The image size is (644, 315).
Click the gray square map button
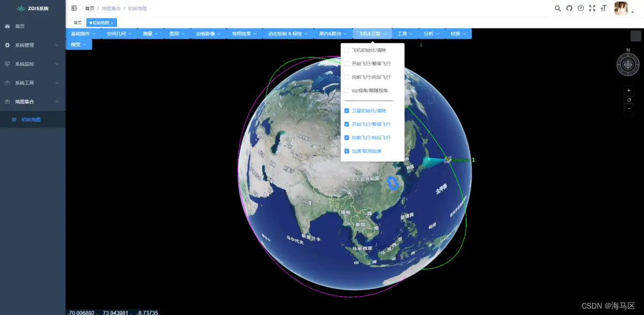point(635,36)
